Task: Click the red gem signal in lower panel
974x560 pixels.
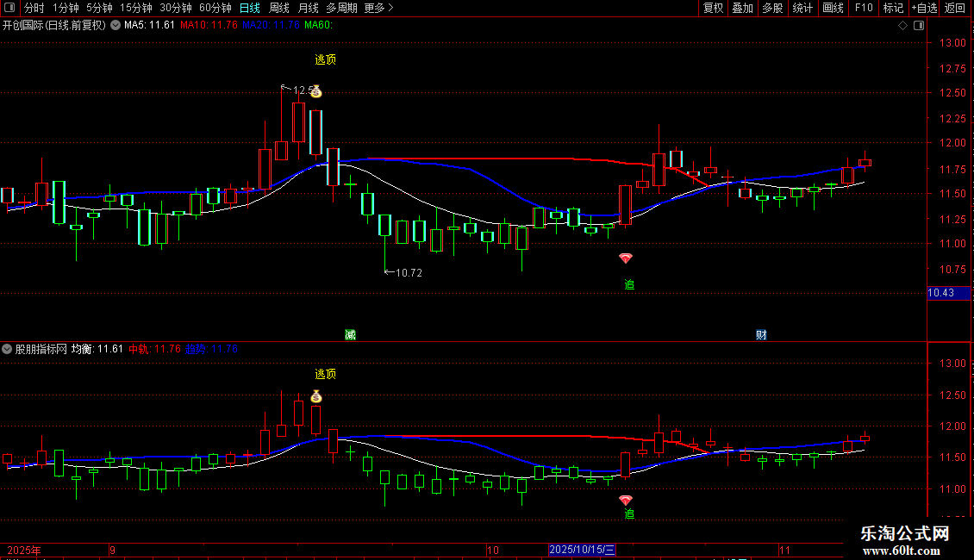Action: (626, 500)
